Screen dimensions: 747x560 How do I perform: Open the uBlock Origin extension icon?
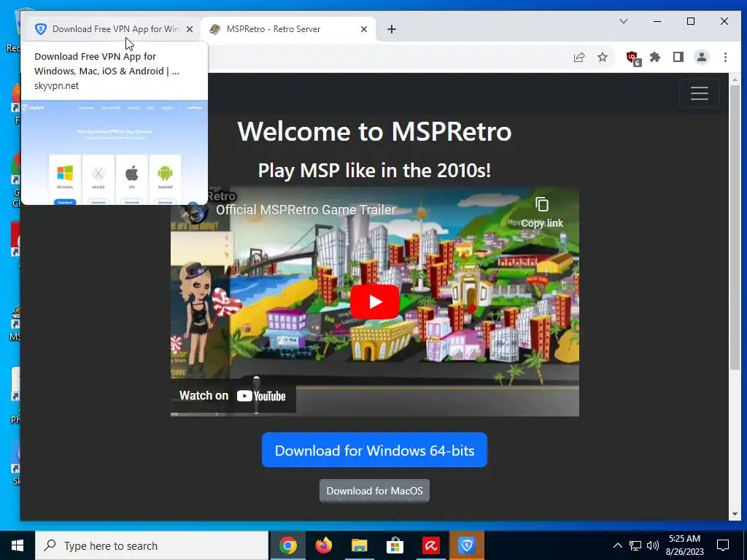(633, 58)
